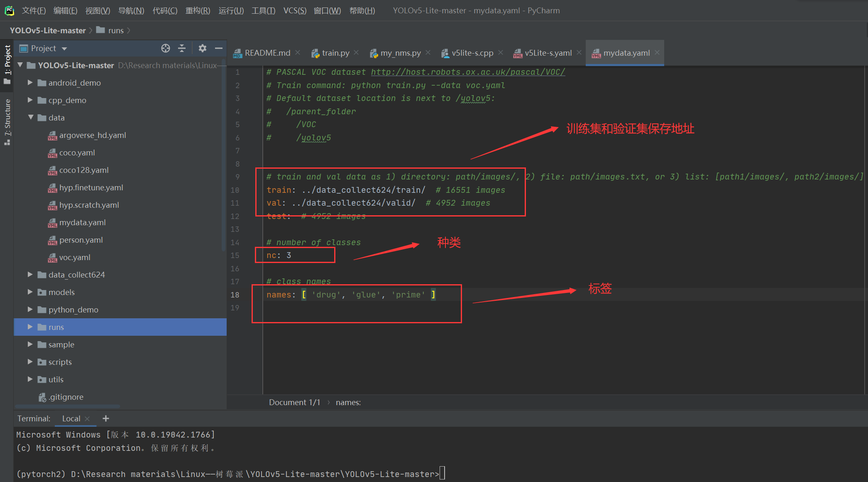Open the VCS menu
This screenshot has width=868, height=482.
[294, 10]
